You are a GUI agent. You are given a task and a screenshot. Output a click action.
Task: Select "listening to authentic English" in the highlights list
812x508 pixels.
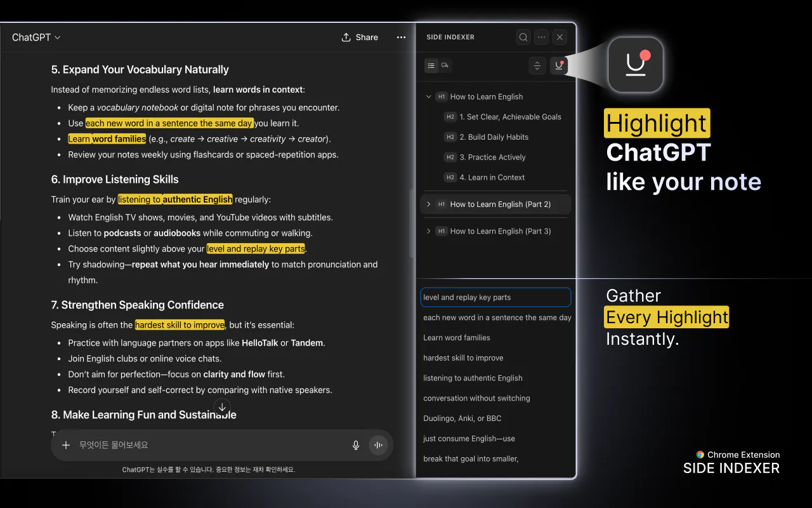tap(473, 378)
